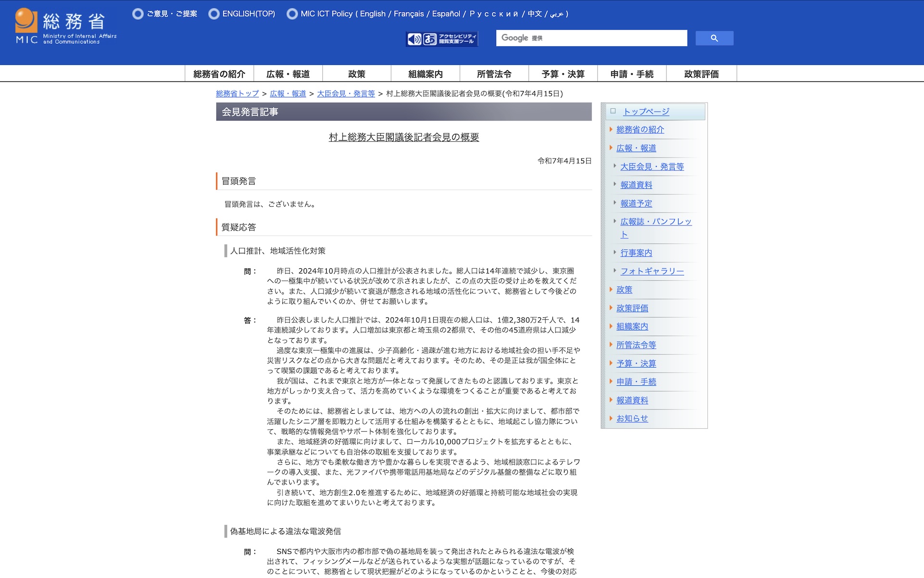Click the circle icon beside MIC ICT Policy
The image size is (924, 578).
(292, 14)
